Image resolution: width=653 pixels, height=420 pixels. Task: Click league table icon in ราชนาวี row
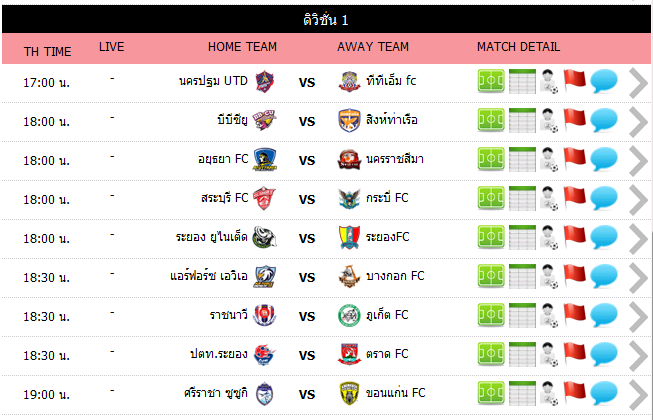pos(522,316)
